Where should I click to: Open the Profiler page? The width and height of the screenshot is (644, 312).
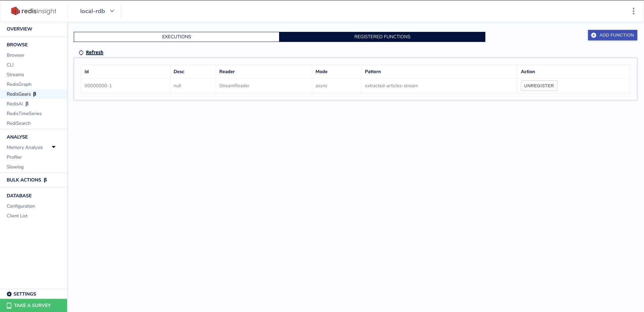pyautogui.click(x=14, y=157)
